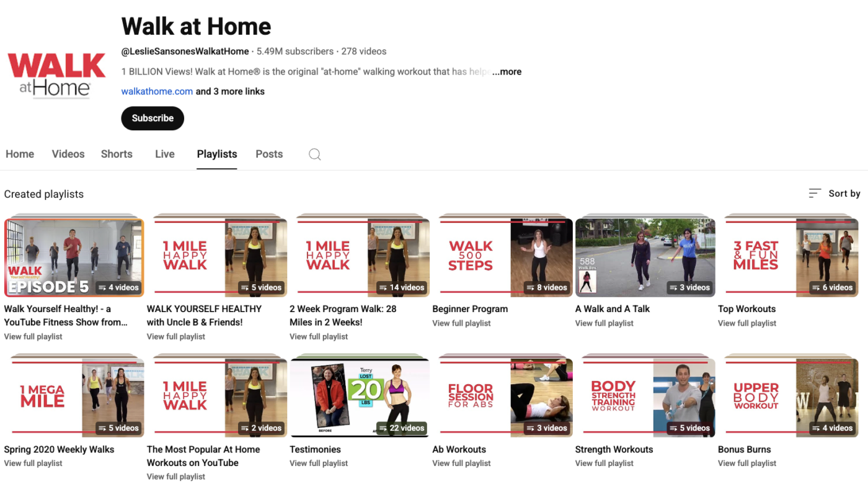Click the '3 videos' badge on Ab Workouts

click(x=546, y=428)
